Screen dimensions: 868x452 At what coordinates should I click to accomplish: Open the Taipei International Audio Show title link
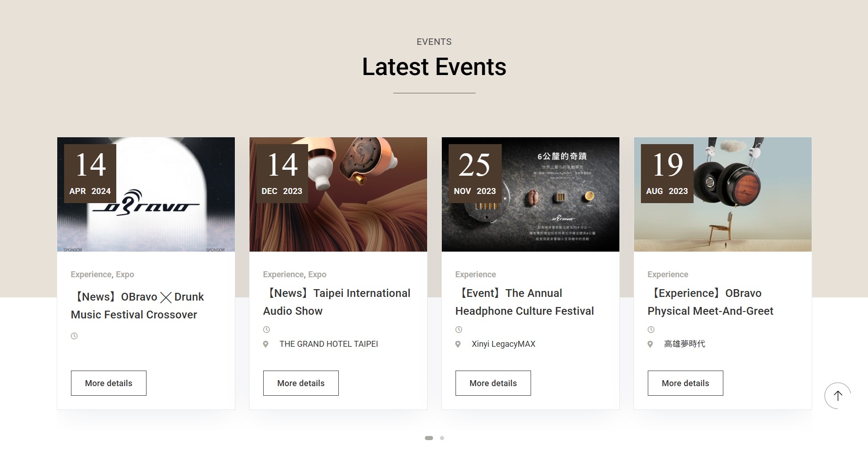pos(336,302)
